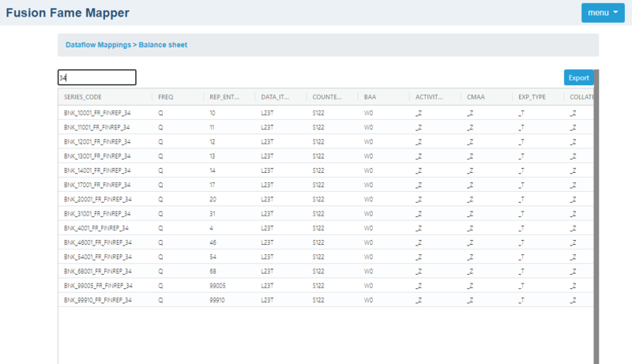This screenshot has height=364, width=632.
Task: Select row BNK_99910_FR_FINREP_34
Action: coord(97,299)
